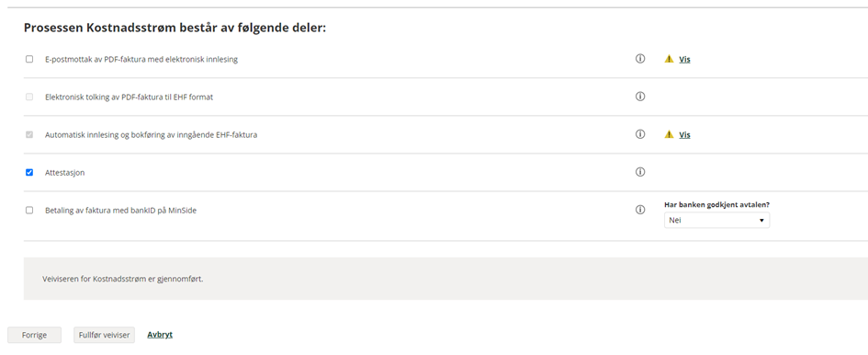The image size is (868, 355).
Task: Show info for Betaling av faktura med bankID
Action: click(x=640, y=210)
